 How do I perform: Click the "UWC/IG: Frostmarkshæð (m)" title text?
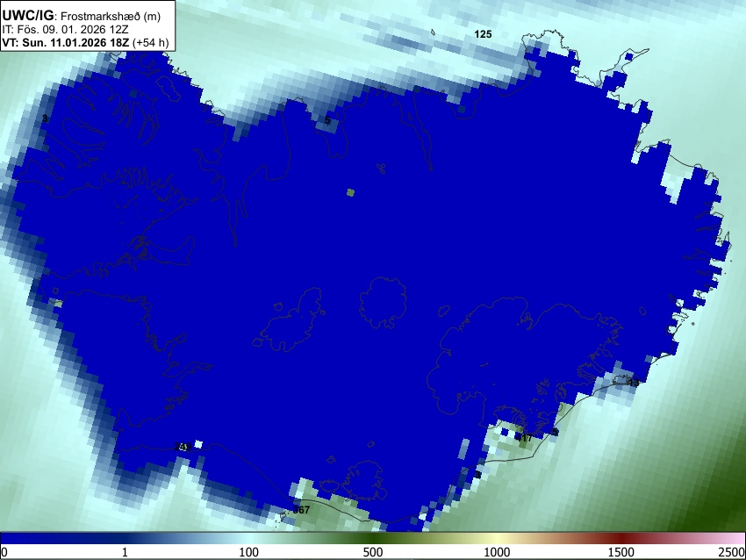pos(82,16)
